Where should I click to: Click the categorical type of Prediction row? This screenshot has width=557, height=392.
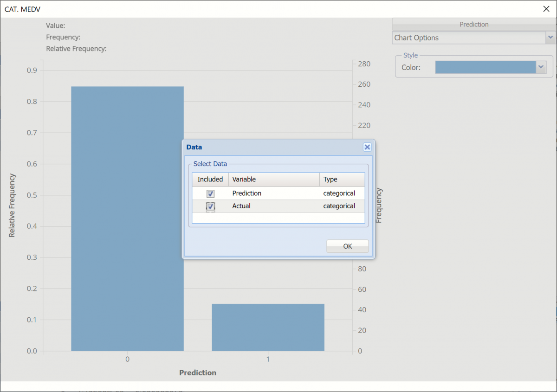pos(339,193)
